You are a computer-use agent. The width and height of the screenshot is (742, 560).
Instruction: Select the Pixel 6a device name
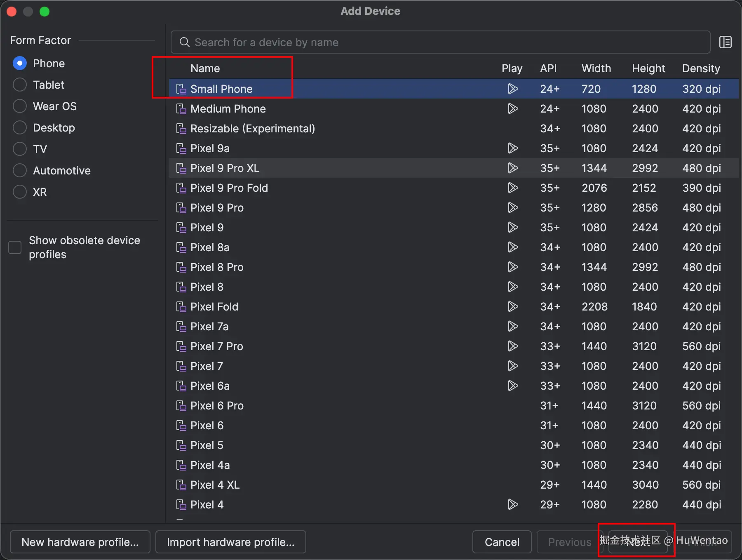210,386
